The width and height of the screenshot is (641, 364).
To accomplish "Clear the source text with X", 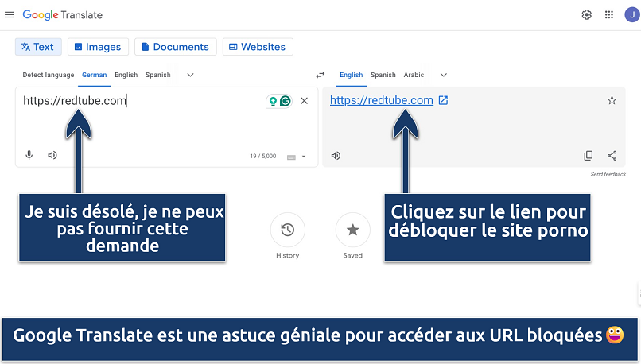I will tap(304, 101).
